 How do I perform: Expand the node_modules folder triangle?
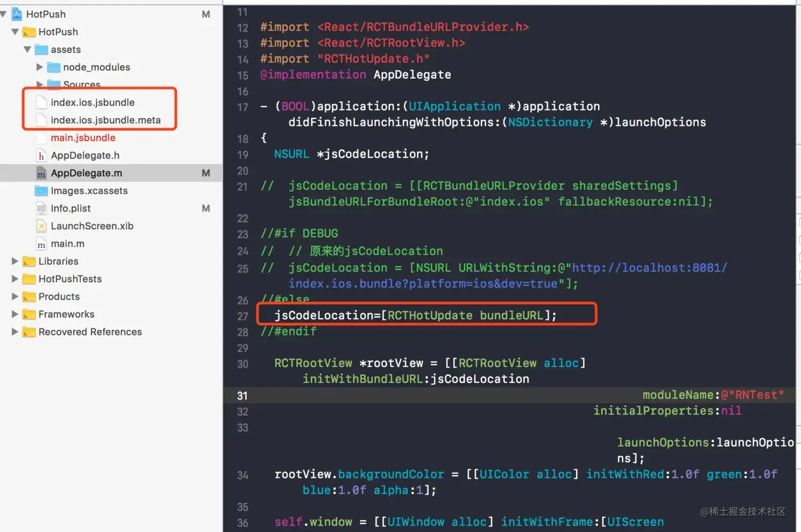coord(40,67)
